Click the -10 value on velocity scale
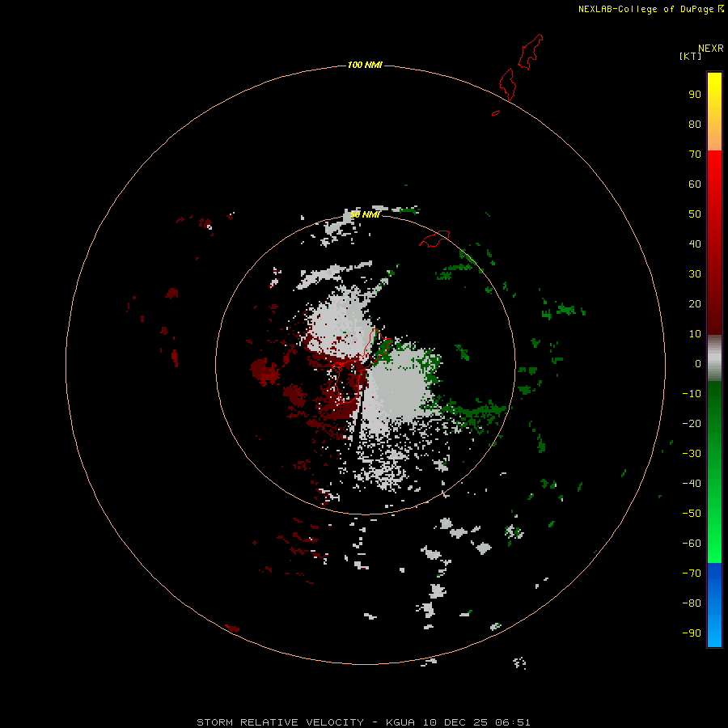This screenshot has height=728, width=728. pos(692,394)
